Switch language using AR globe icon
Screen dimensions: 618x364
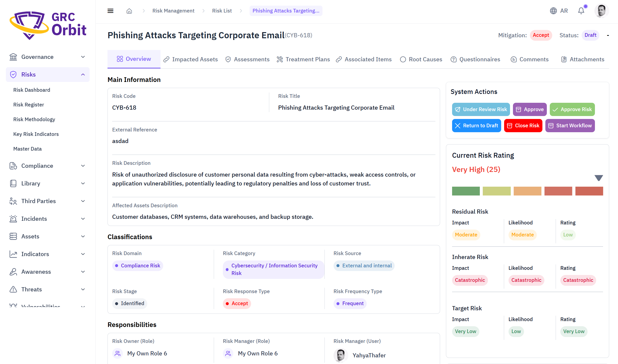point(553,11)
